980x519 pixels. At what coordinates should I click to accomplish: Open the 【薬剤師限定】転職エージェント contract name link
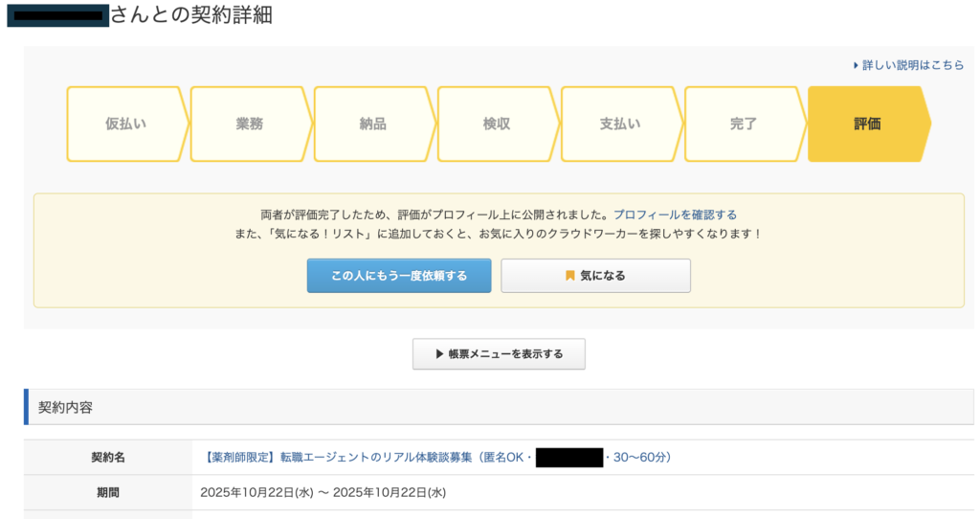point(364,458)
